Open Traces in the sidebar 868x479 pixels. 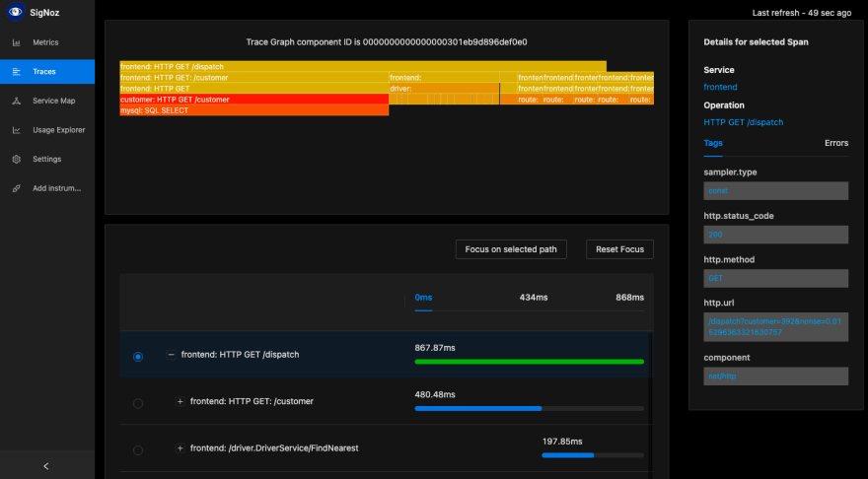tap(44, 72)
